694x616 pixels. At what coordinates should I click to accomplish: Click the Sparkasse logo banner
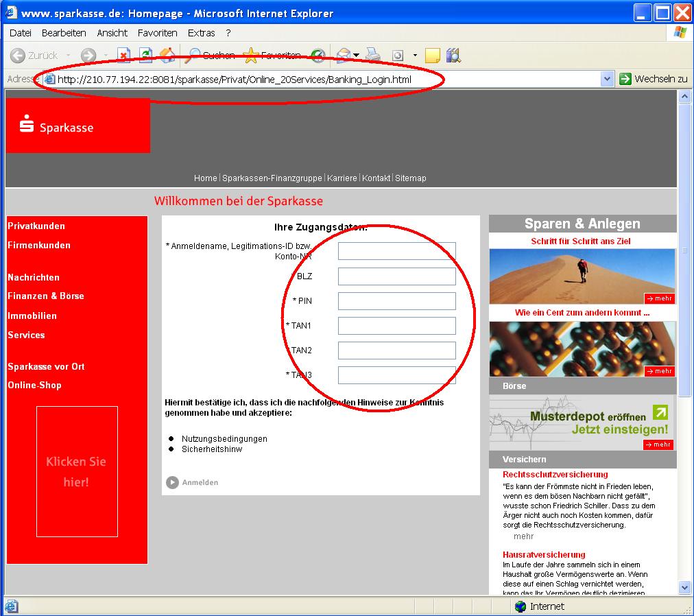[x=78, y=126]
